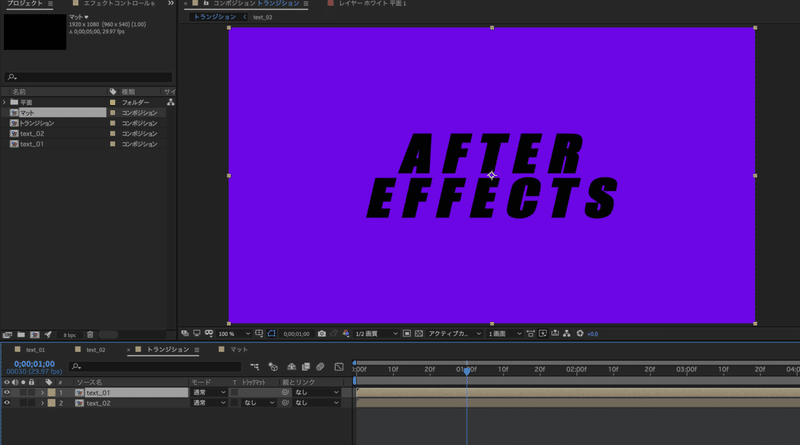This screenshot has height=445, width=800.
Task: Open blending mode dropdown for text_01
Action: 209,392
